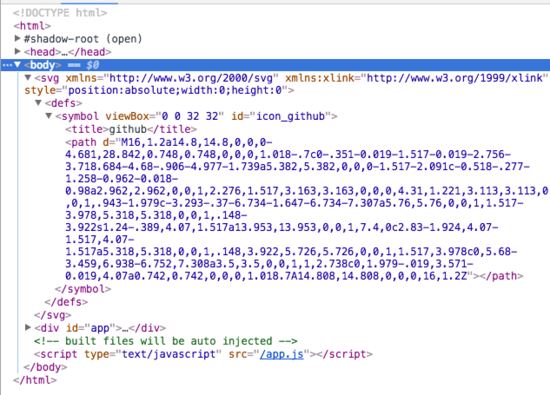Viewport: 550px width, 395px height.
Task: Click the id="icon_github" attribute value
Action: (290, 116)
